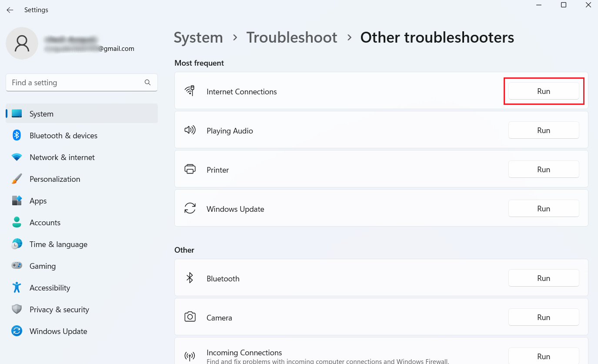The width and height of the screenshot is (598, 364).
Task: Click the Gaming controller icon in sidebar
Action: pyautogui.click(x=17, y=266)
